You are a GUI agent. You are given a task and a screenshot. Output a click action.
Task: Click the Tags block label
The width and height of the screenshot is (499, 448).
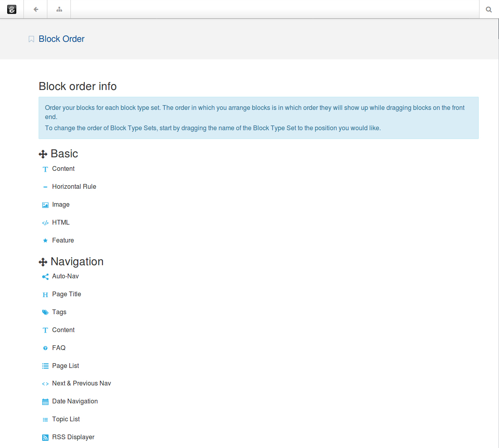(x=59, y=312)
